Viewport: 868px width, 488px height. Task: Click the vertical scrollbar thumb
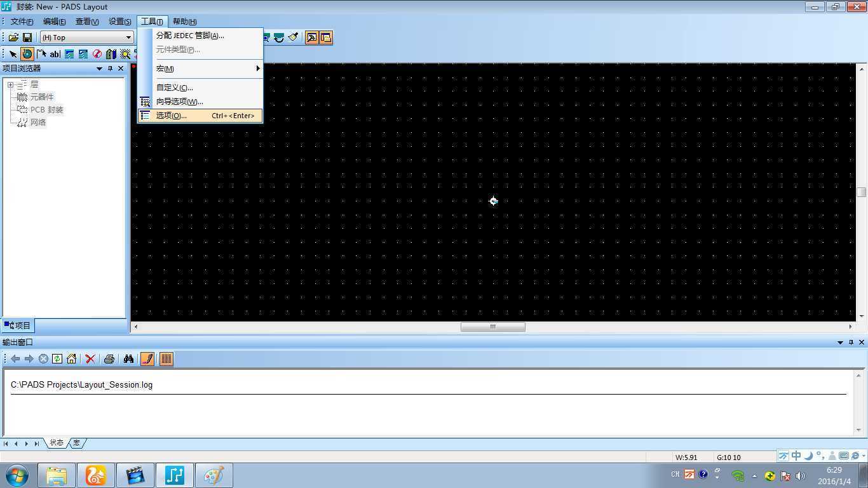point(862,192)
